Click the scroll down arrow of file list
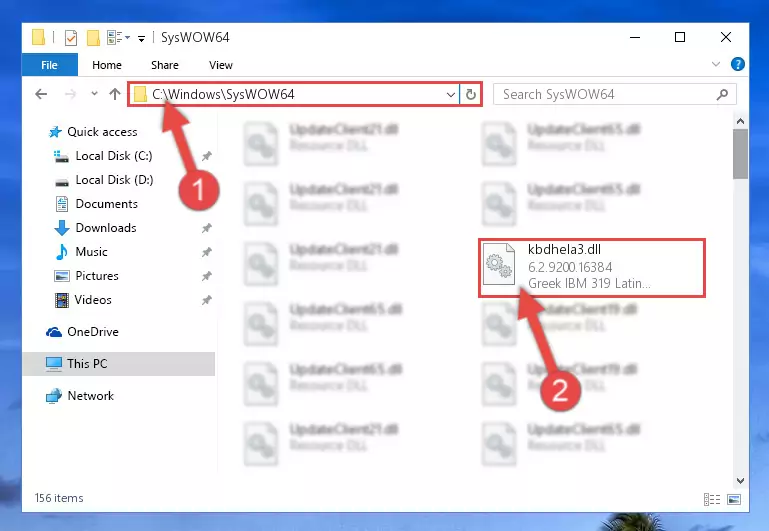 tap(741, 481)
